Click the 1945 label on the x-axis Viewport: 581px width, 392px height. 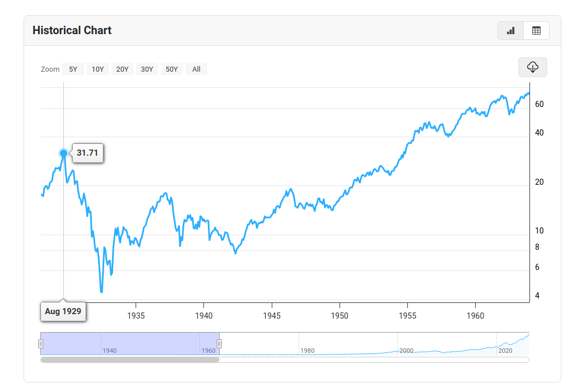tap(272, 316)
